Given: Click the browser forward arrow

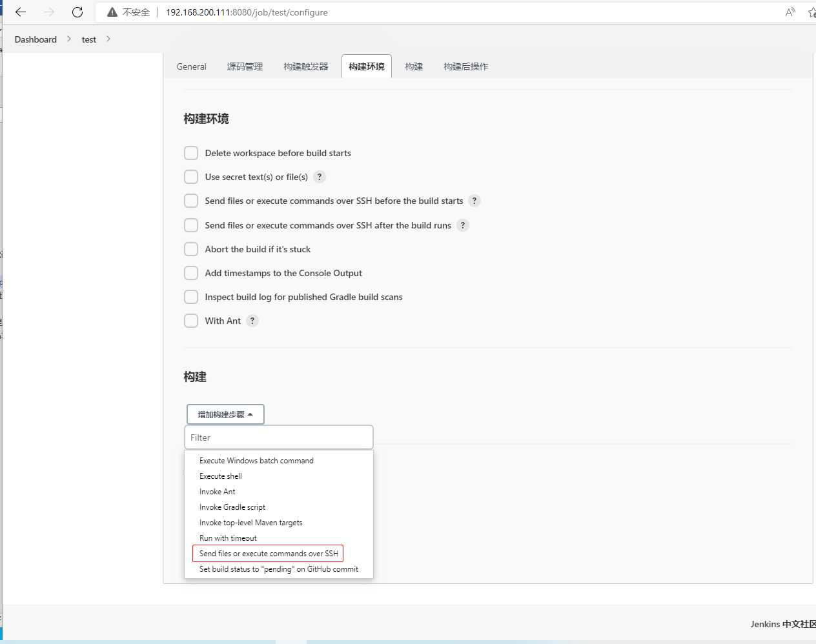Looking at the screenshot, I should (x=49, y=12).
